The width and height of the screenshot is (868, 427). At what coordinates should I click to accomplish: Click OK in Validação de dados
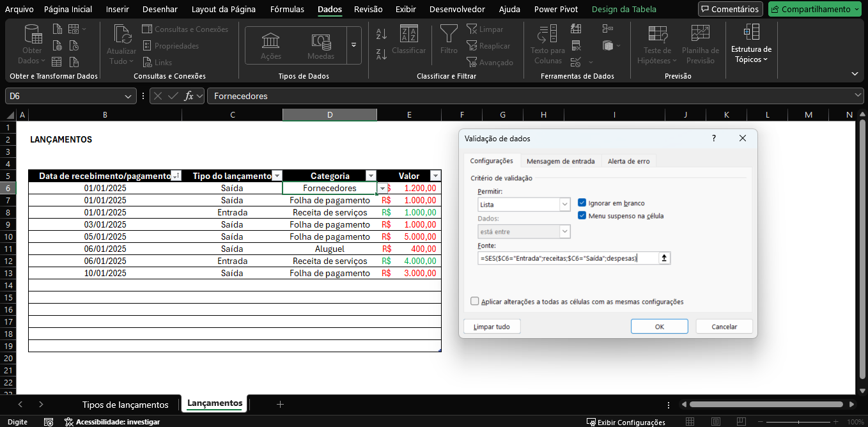[x=659, y=327]
